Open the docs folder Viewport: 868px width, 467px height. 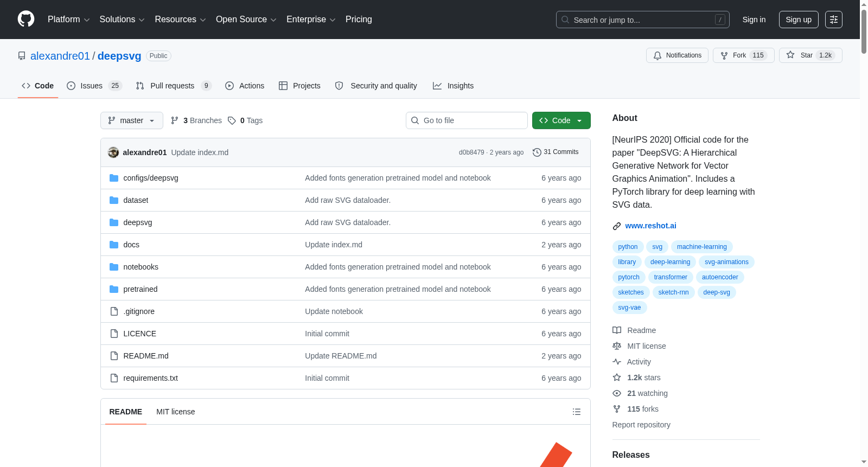tap(131, 245)
